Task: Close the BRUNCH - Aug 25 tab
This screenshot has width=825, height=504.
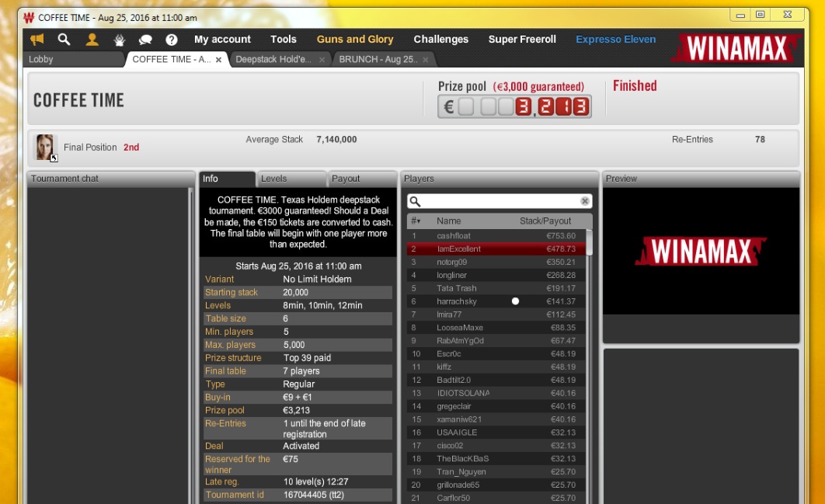Action: click(425, 60)
